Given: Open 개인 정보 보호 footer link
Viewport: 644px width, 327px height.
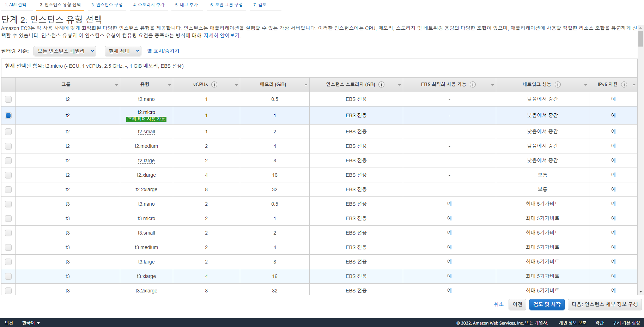Looking at the screenshot, I should pyautogui.click(x=572, y=323).
